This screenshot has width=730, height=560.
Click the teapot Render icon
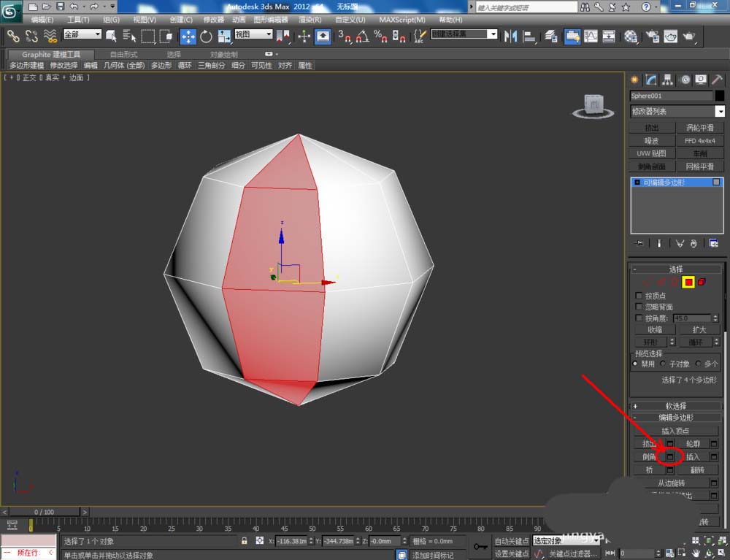point(689,36)
